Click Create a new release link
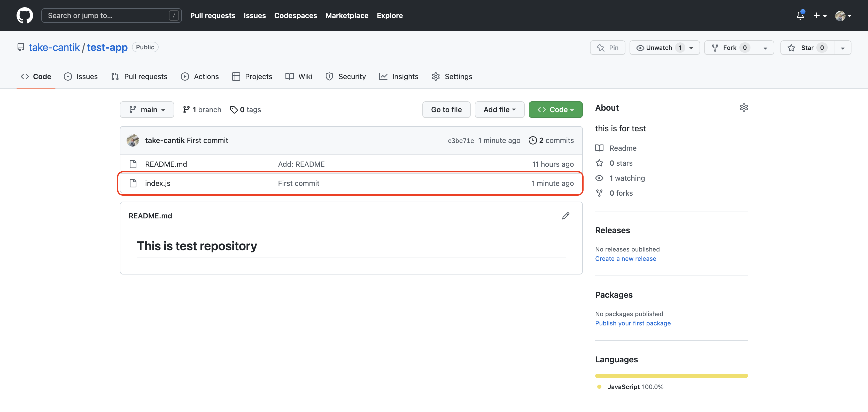 coord(625,258)
